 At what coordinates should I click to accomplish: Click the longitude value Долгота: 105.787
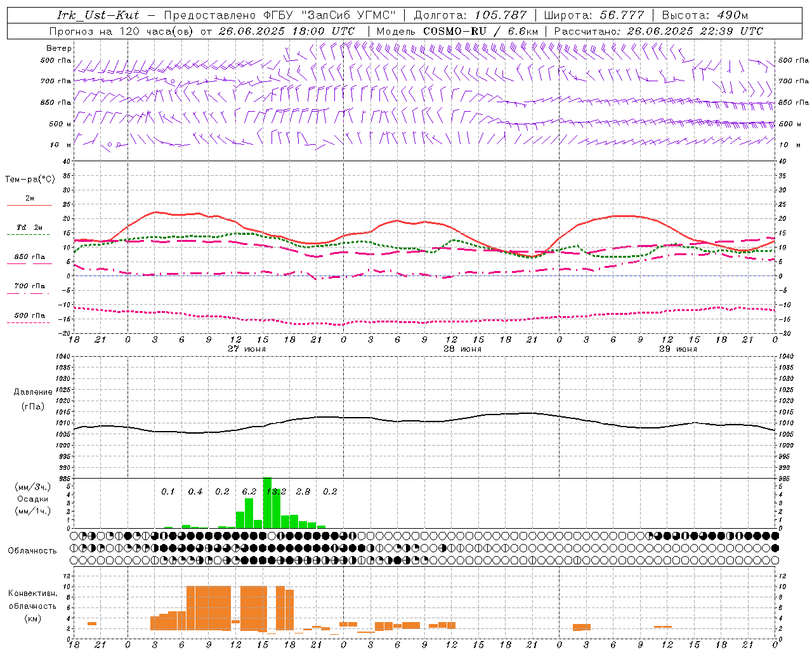click(470, 15)
